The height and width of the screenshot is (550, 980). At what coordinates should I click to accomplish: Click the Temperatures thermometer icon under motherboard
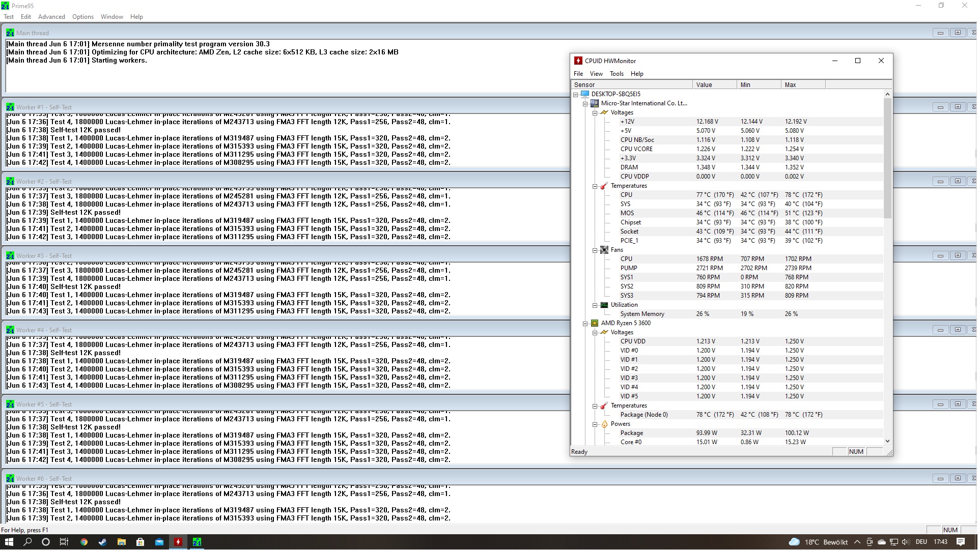click(x=604, y=186)
